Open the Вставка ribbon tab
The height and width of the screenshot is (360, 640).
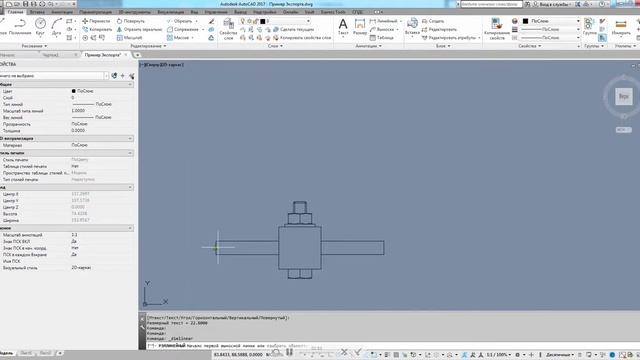click(x=37, y=12)
